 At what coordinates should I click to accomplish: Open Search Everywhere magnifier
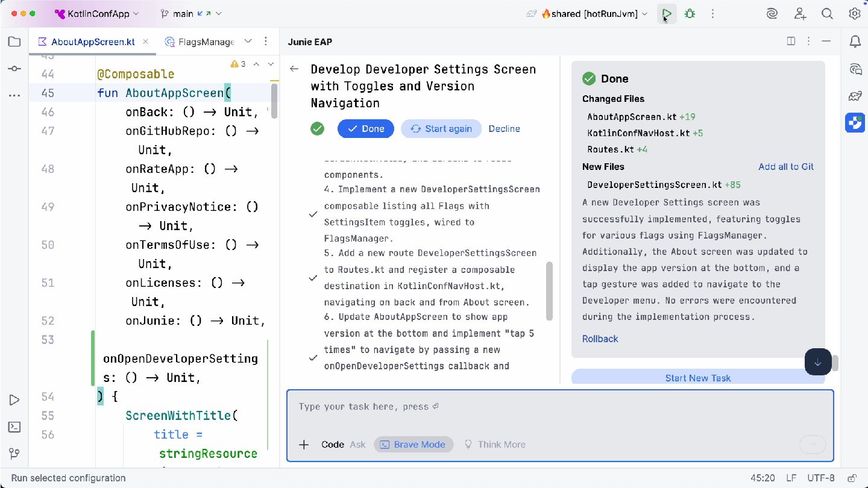828,13
